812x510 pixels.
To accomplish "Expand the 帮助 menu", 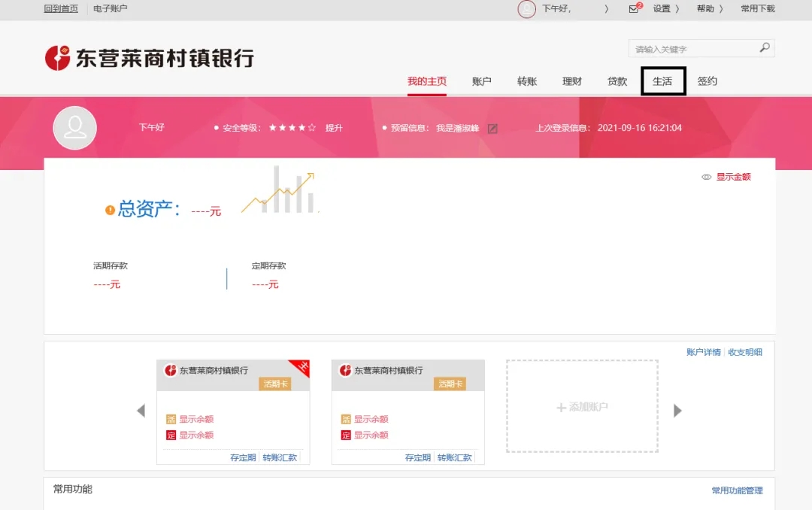I will click(x=710, y=9).
